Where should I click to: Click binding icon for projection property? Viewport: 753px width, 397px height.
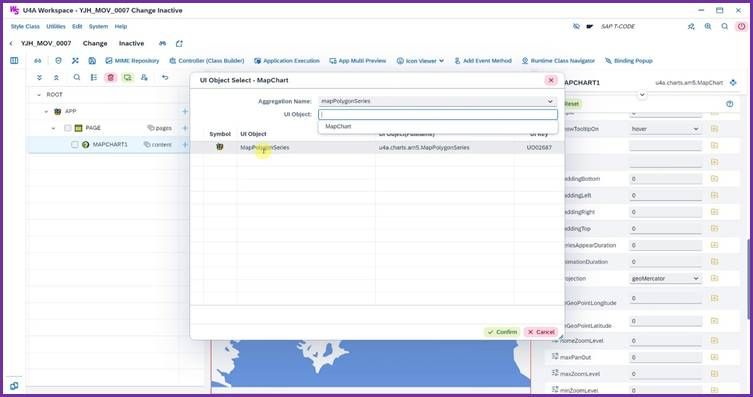(x=715, y=278)
